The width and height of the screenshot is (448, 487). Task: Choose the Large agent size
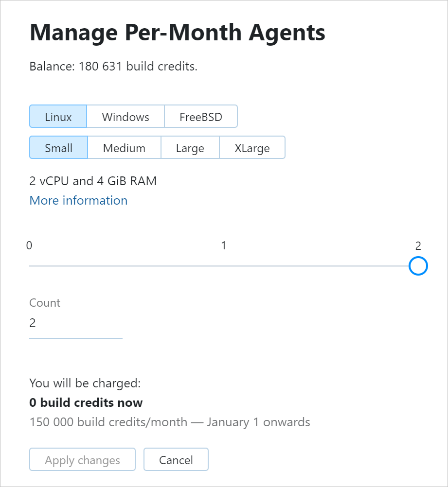[190, 147]
